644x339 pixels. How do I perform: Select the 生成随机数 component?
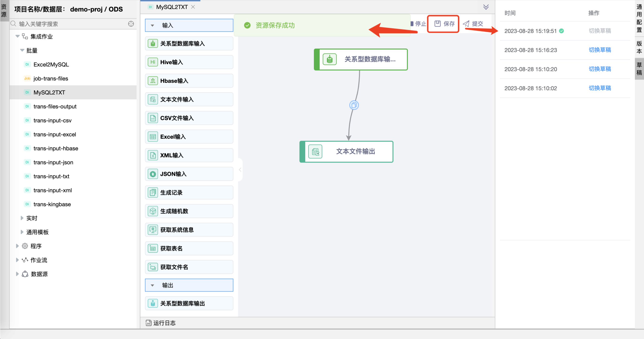pyautogui.click(x=189, y=211)
